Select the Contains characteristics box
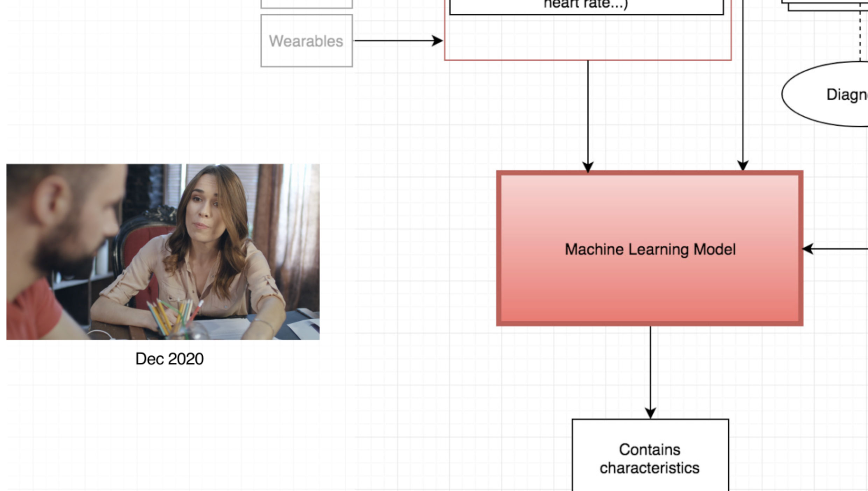Screen dimensions: 868x491 (x=650, y=458)
